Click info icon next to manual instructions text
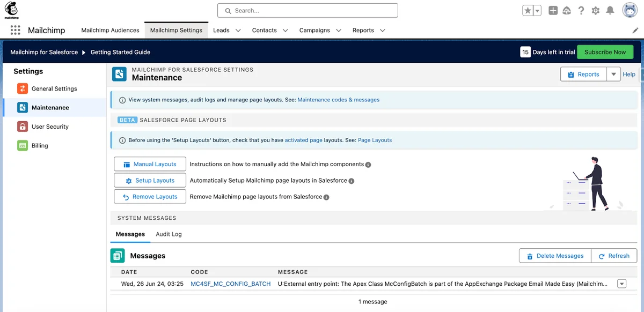644x312 pixels. pos(368,165)
